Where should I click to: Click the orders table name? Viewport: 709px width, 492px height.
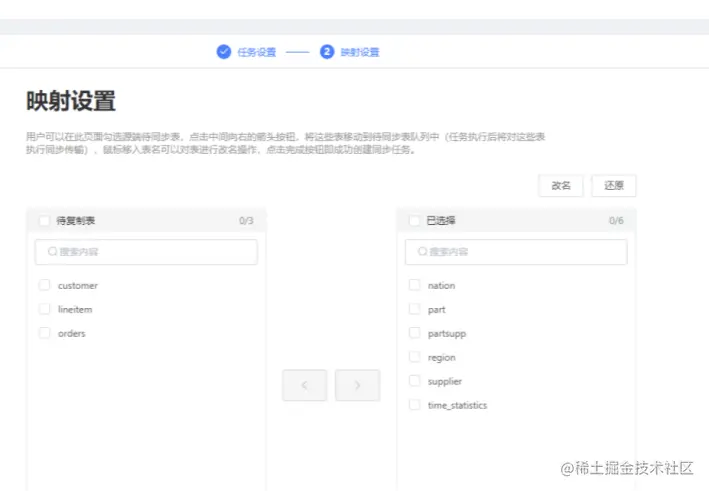click(71, 334)
